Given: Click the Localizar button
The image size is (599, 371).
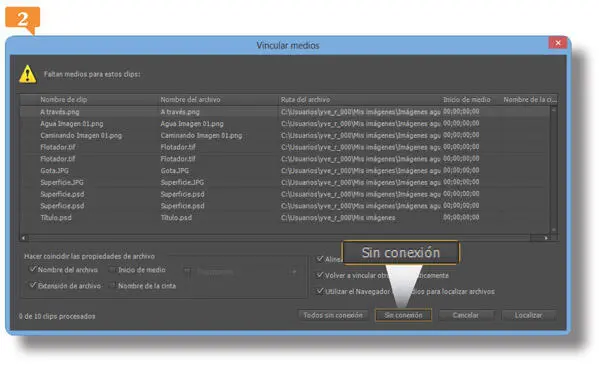Looking at the screenshot, I should click(x=528, y=315).
